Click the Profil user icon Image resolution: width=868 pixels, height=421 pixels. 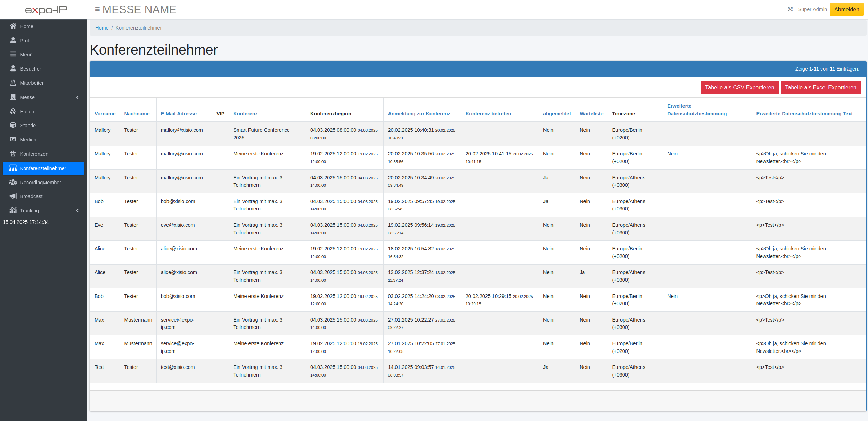(x=13, y=40)
